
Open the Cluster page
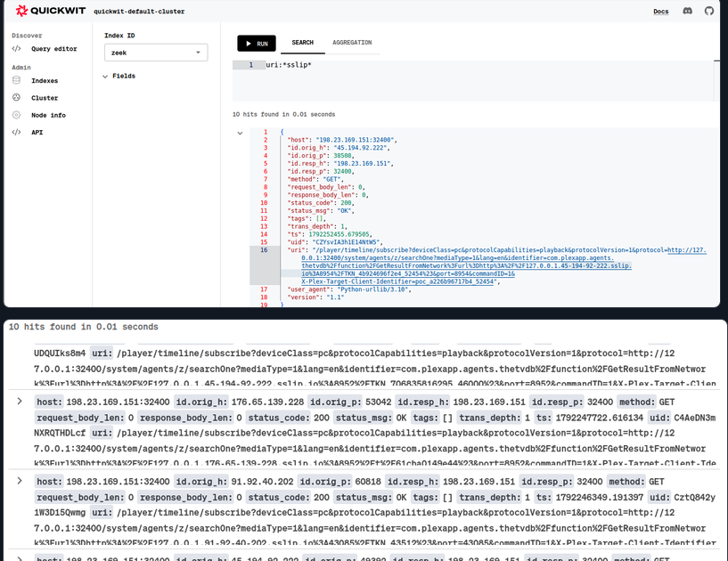(45, 98)
